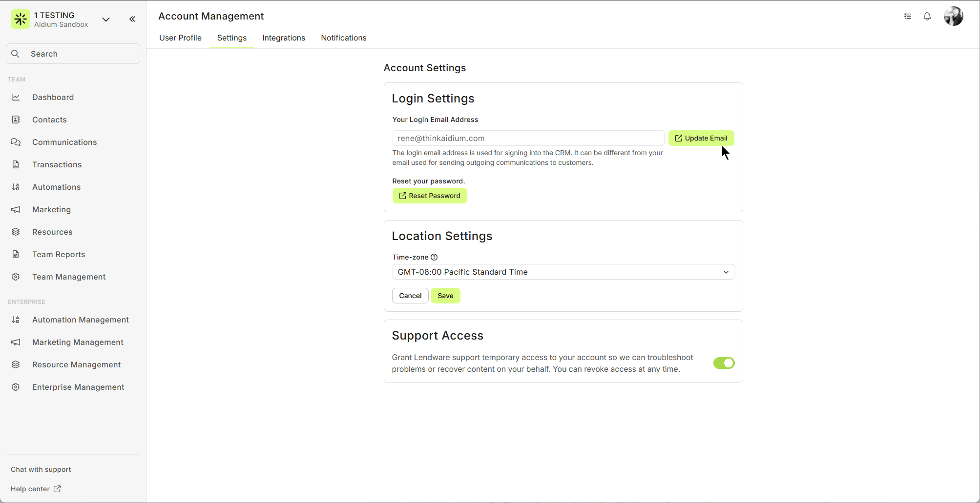
Task: Click the Resources stack icon
Action: click(x=16, y=232)
